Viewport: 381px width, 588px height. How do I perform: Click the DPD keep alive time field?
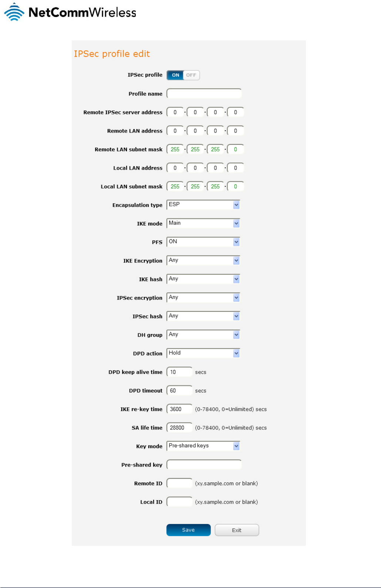[x=179, y=372]
